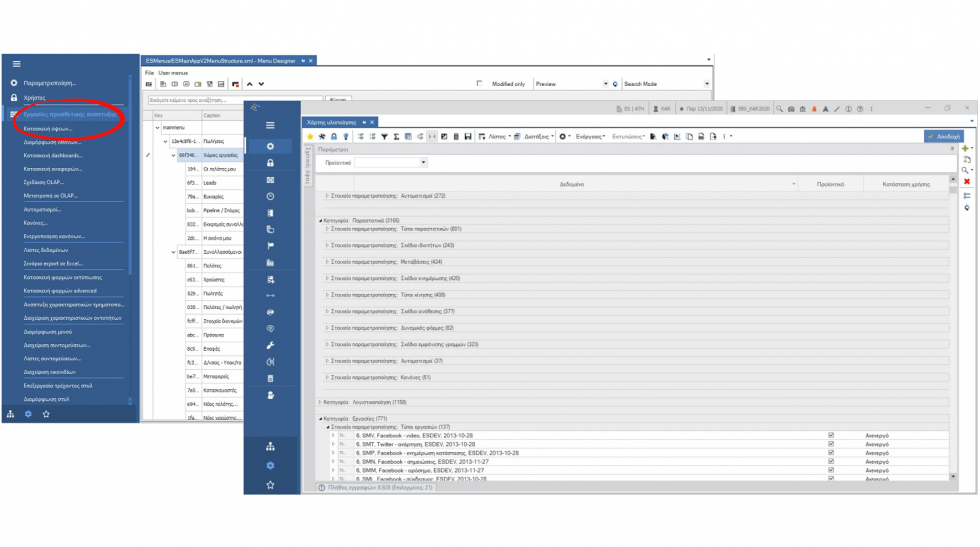The height and width of the screenshot is (547, 980).
Task: Click sigma sum icon in toolbar
Action: point(396,136)
